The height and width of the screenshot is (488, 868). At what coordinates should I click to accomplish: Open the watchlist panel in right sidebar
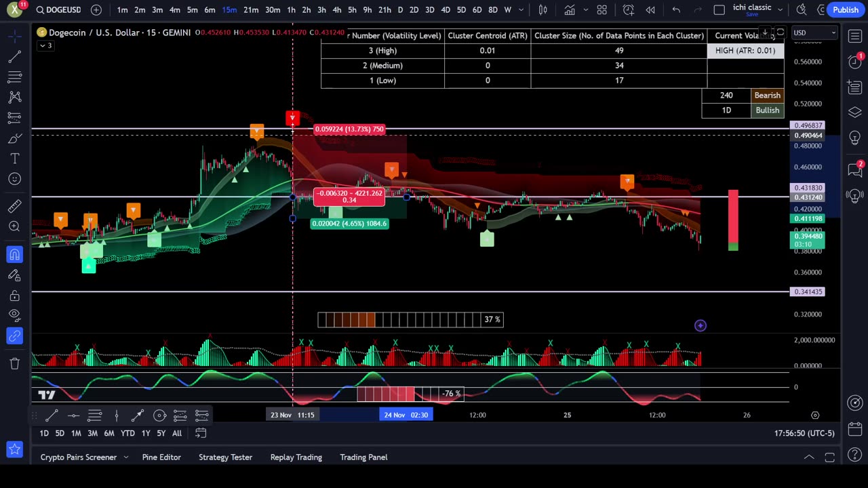tap(855, 36)
